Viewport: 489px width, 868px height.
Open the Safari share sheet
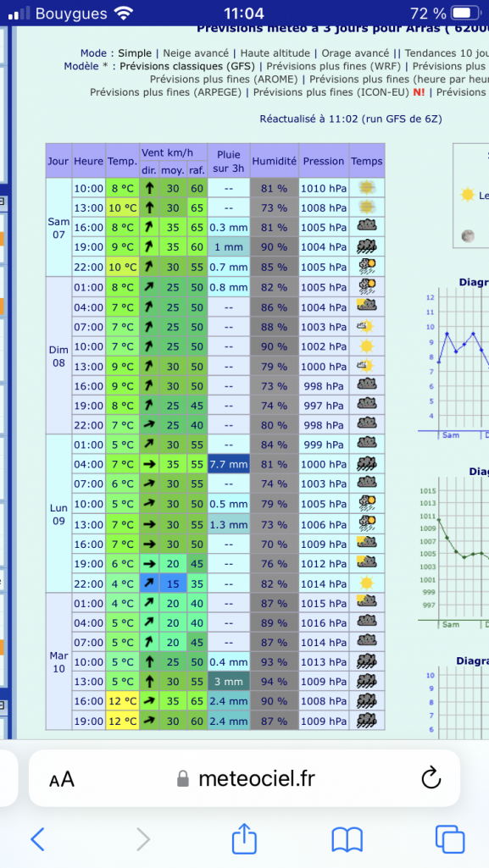point(244,838)
